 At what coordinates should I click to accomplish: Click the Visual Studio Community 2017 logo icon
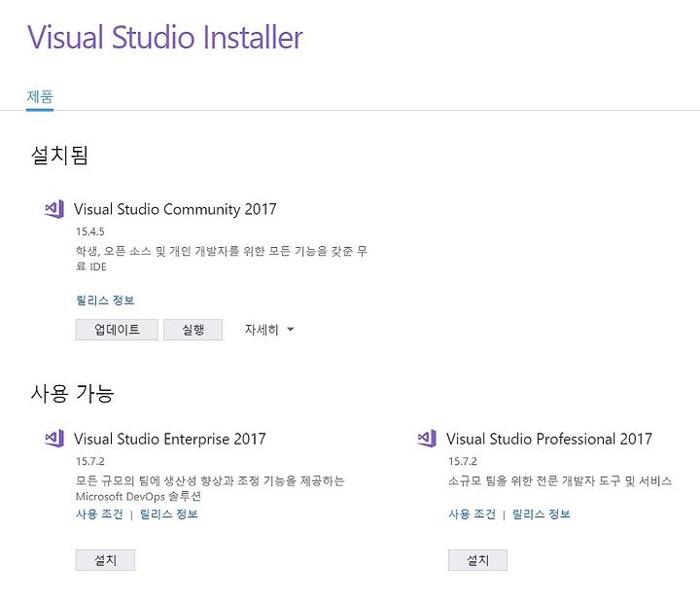coord(54,208)
